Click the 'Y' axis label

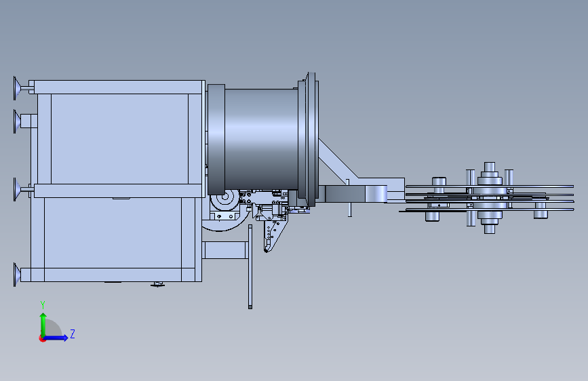click(43, 305)
